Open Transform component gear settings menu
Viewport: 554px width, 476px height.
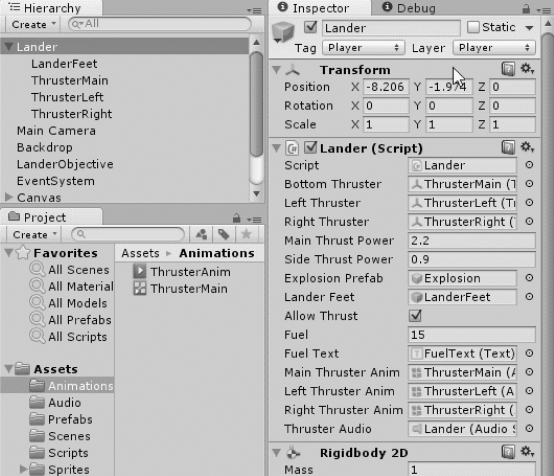click(527, 69)
